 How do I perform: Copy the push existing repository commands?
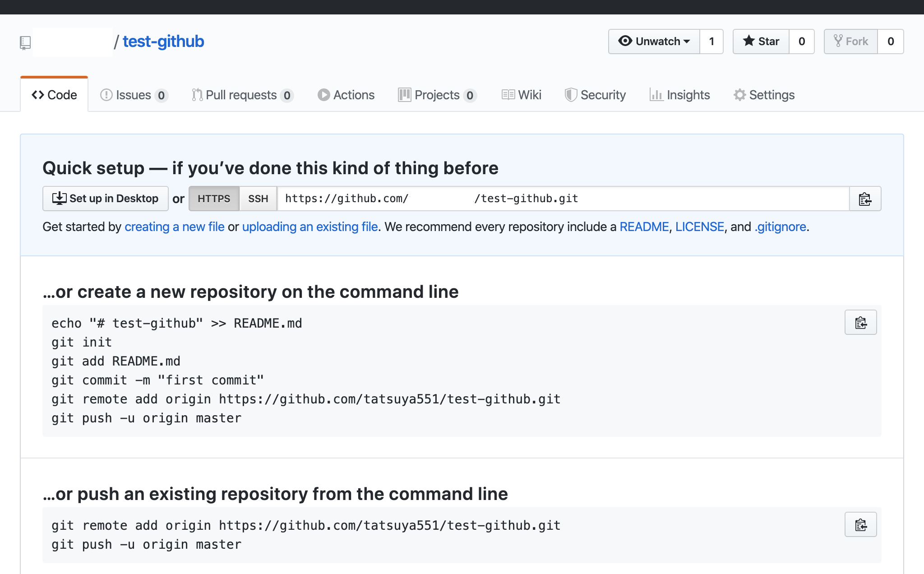click(860, 524)
